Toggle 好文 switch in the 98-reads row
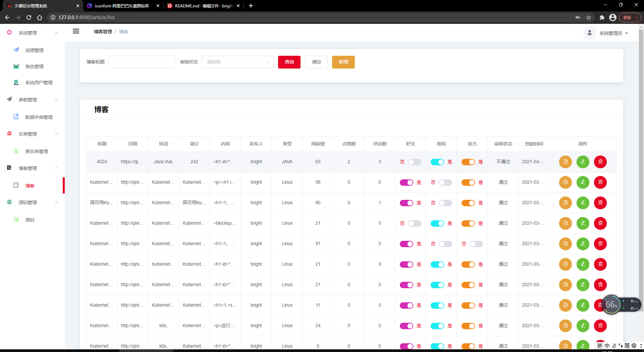The image size is (644, 352). click(x=407, y=182)
